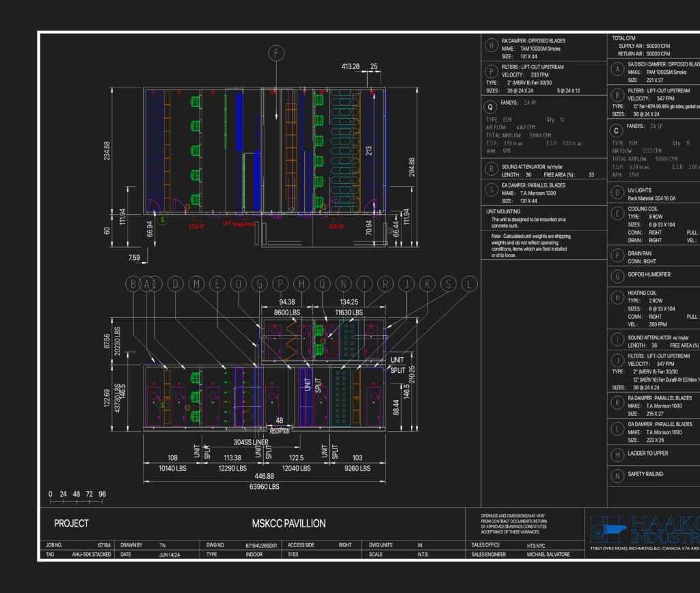Click the 304SS LINER note
The height and width of the screenshot is (593, 700).
(x=251, y=442)
